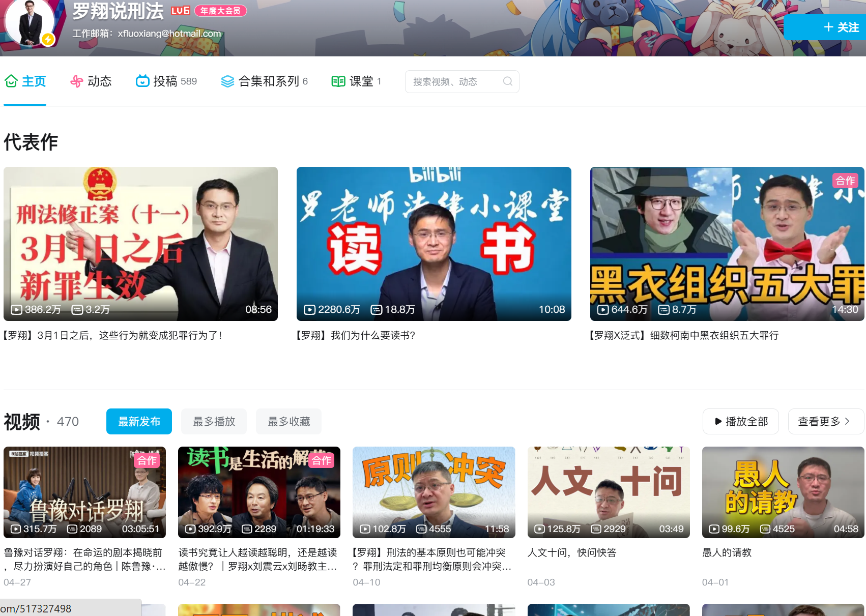866x616 pixels.
Task: Click email text xfluoxiang@hotmail.com
Action: tap(169, 34)
